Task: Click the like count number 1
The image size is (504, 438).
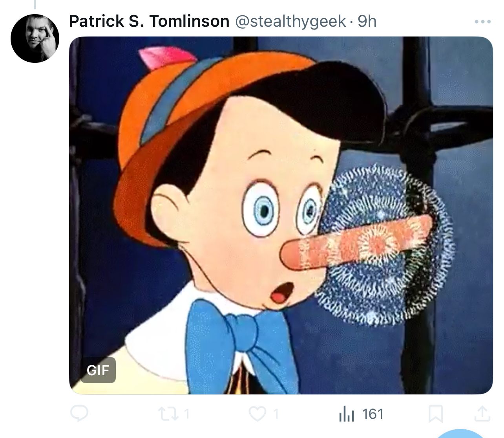Action: pos(276,414)
